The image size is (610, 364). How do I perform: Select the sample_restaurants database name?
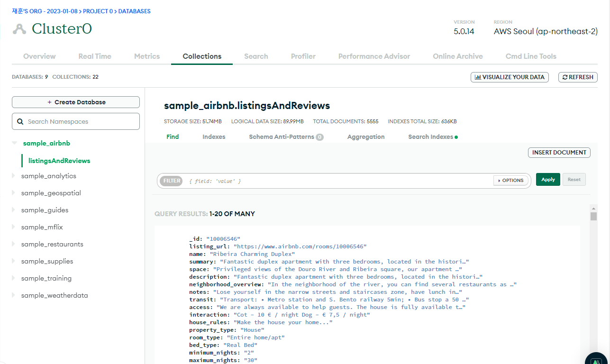click(52, 244)
